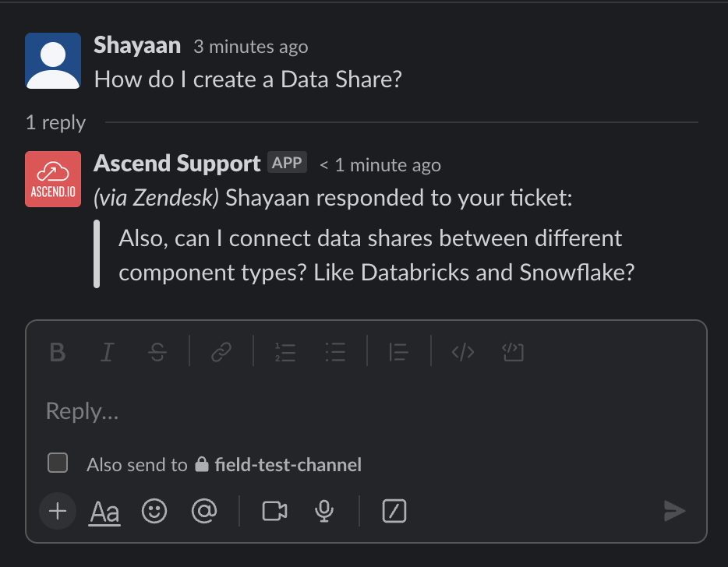
Task: Start a bulleted list
Action: pos(335,352)
